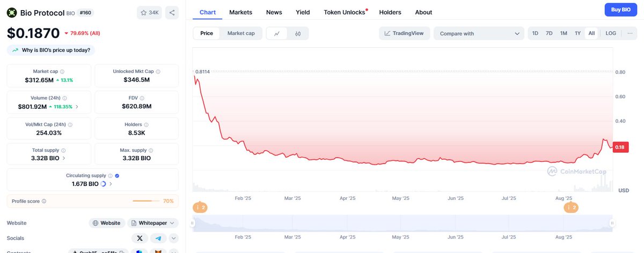Click the Market cap info icon

click(62, 71)
